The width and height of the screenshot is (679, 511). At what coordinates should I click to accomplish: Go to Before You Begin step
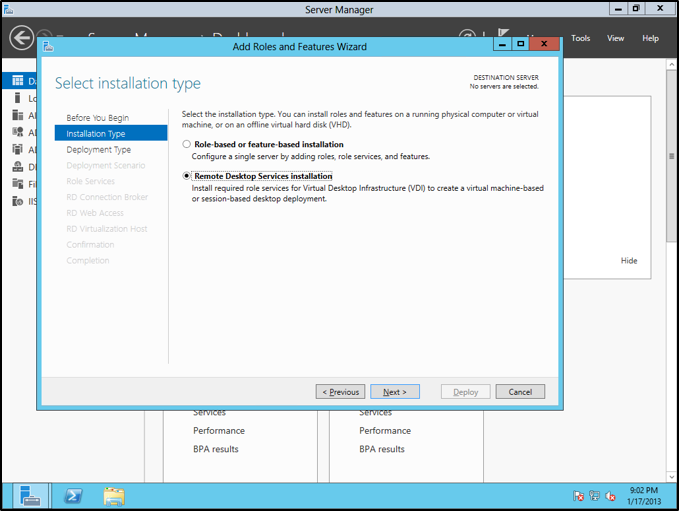[x=97, y=118]
